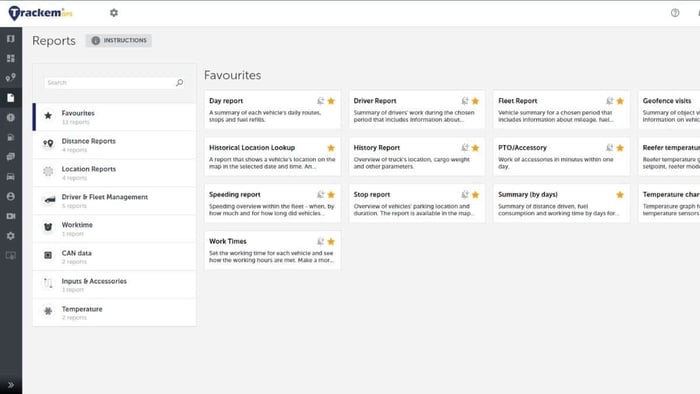The image size is (700, 394).
Task: Unfavourite Day report using its star
Action: (331, 101)
